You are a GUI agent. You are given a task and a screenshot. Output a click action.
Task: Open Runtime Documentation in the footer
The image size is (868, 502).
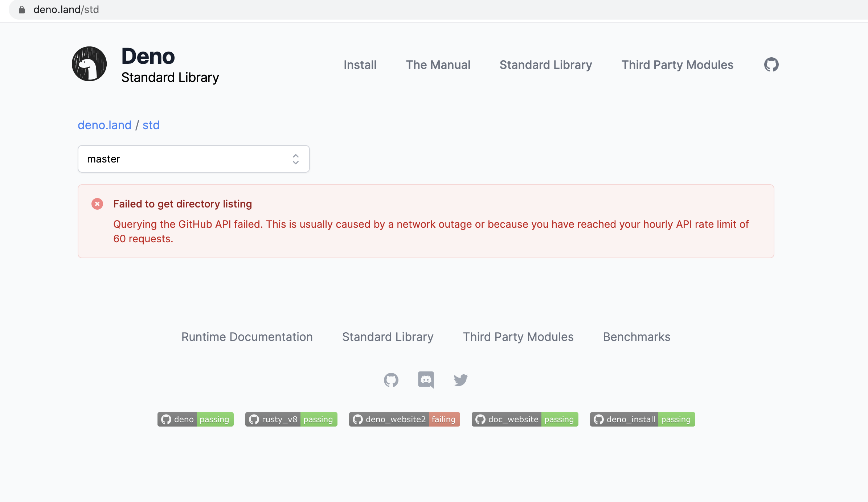(x=247, y=337)
